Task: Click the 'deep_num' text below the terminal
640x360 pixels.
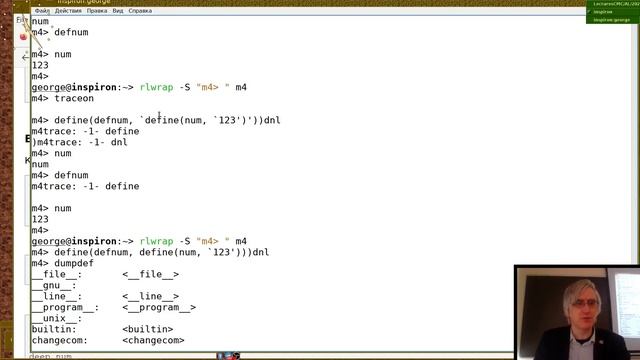Action: [50, 357]
